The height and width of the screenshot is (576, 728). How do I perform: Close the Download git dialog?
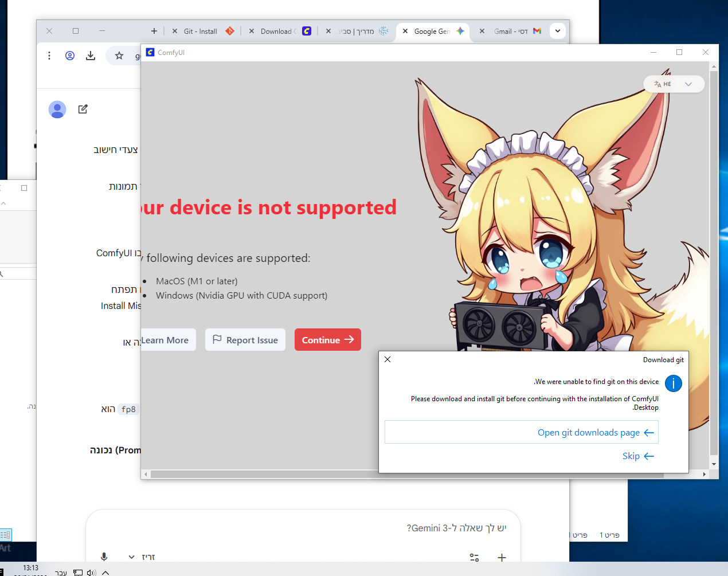(388, 359)
